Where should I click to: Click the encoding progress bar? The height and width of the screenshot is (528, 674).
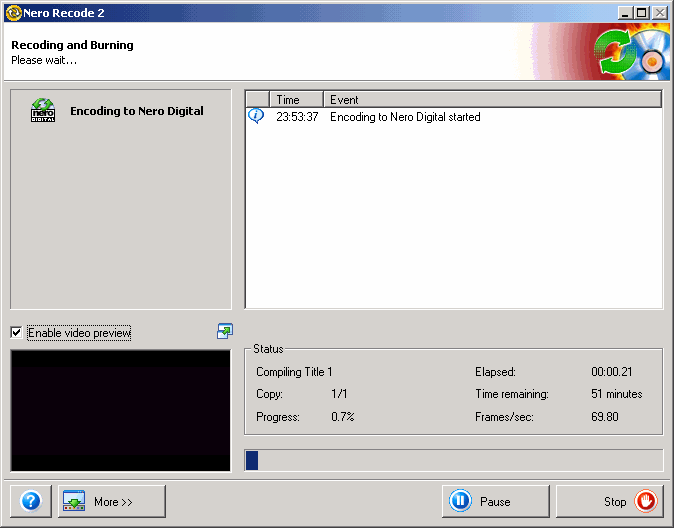pyautogui.click(x=453, y=460)
